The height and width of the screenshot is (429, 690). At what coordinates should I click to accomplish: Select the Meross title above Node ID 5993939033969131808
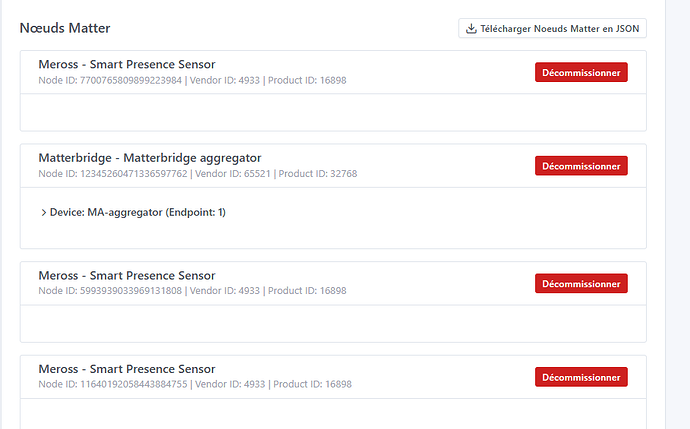[126, 275]
